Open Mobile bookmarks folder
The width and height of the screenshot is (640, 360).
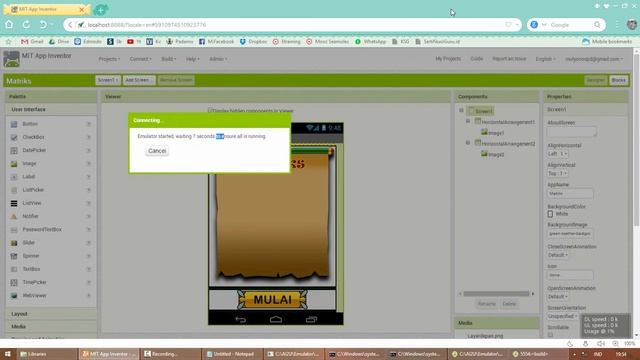tap(607, 42)
